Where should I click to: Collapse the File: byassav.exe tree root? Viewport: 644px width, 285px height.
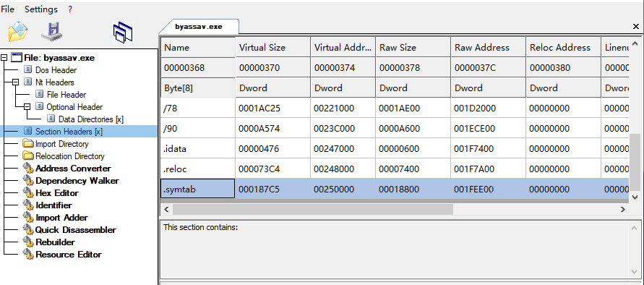(x=4, y=58)
